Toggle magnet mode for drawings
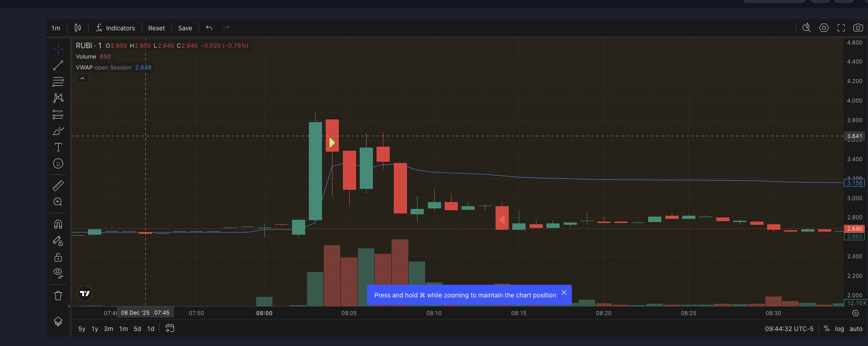This screenshot has width=868, height=346. point(58,224)
